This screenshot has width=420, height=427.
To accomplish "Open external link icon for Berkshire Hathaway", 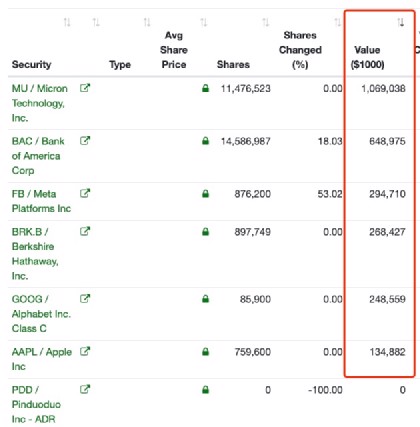I will (85, 231).
